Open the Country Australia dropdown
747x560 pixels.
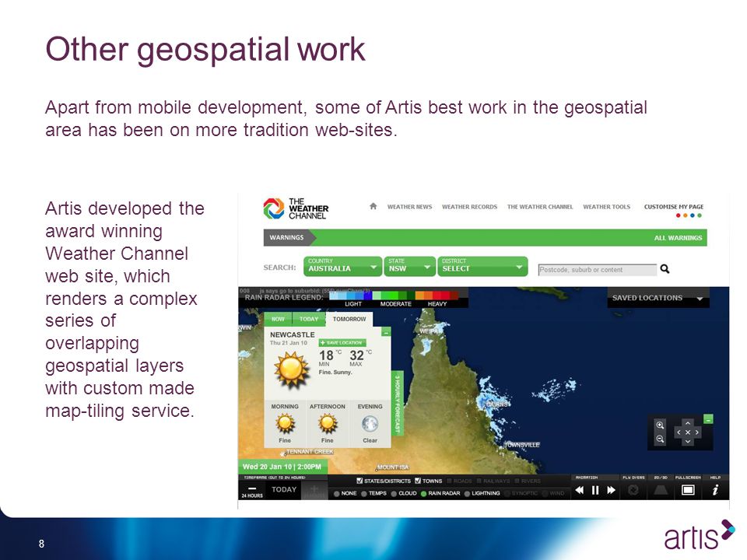[x=342, y=266]
